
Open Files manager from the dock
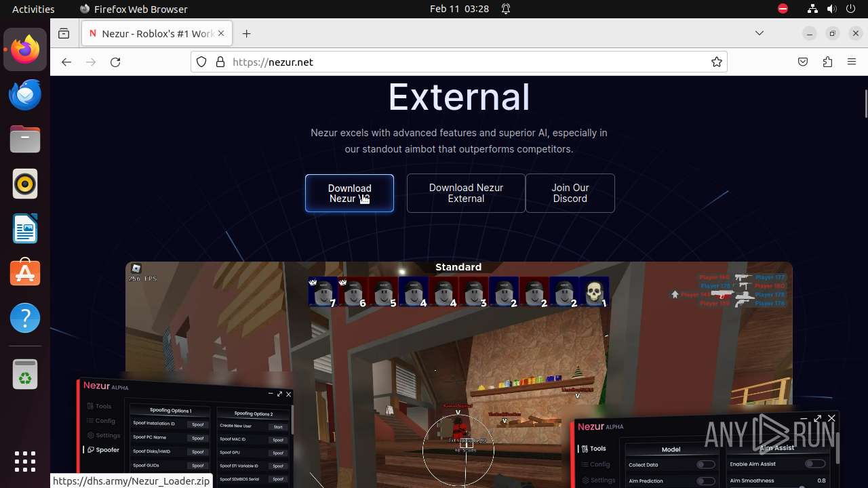tap(25, 139)
